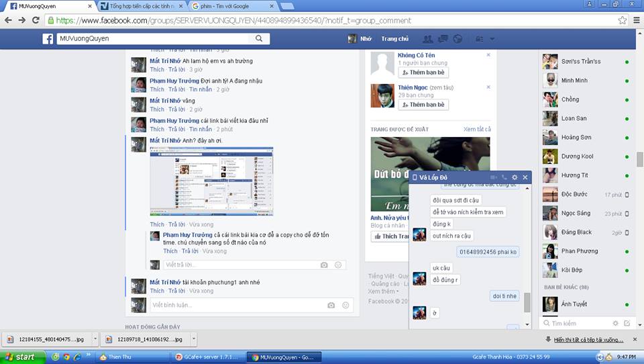
Task: Start a voice call in Vá Lốp Đỏ chat
Action: click(x=504, y=177)
